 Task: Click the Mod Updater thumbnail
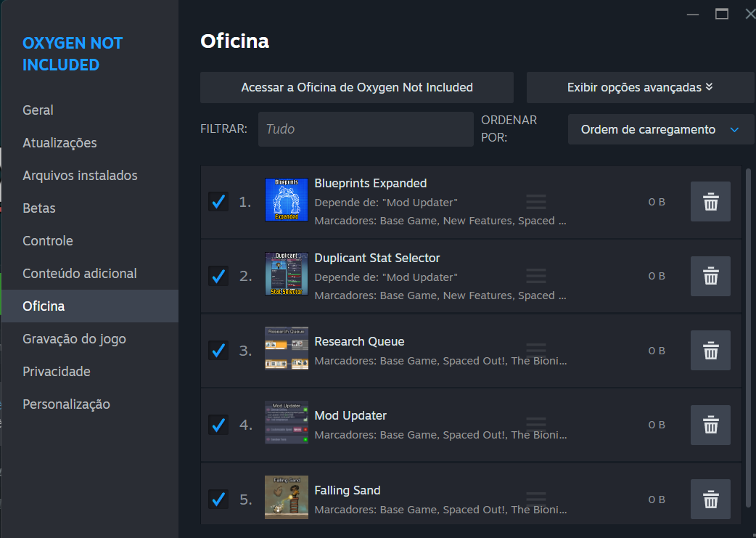coord(287,423)
